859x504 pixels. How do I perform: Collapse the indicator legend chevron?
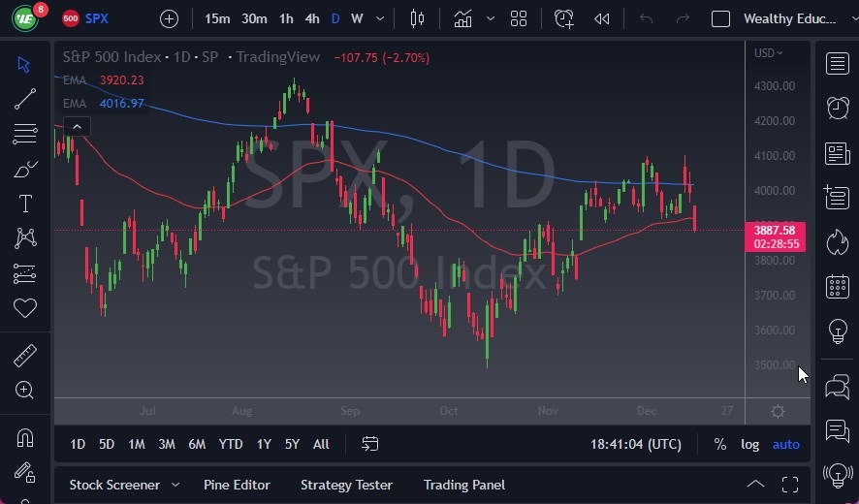(x=76, y=126)
